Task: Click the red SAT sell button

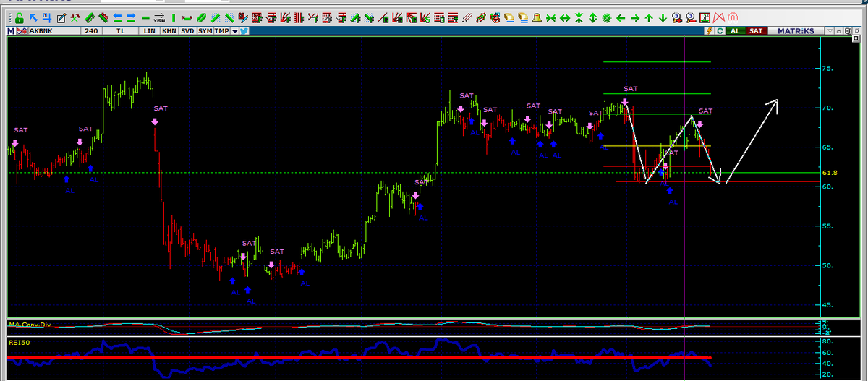Action: click(x=756, y=31)
